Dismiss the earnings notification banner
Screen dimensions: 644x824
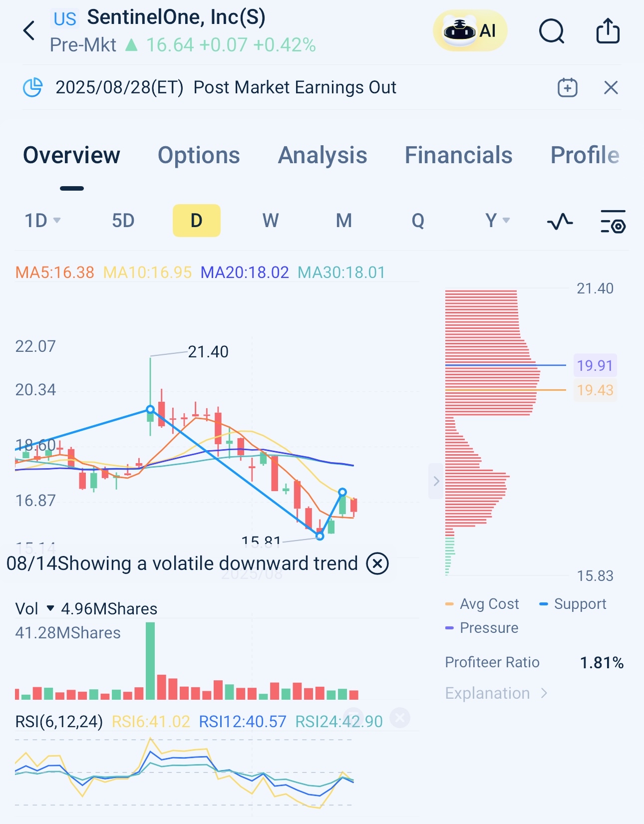pos(611,88)
